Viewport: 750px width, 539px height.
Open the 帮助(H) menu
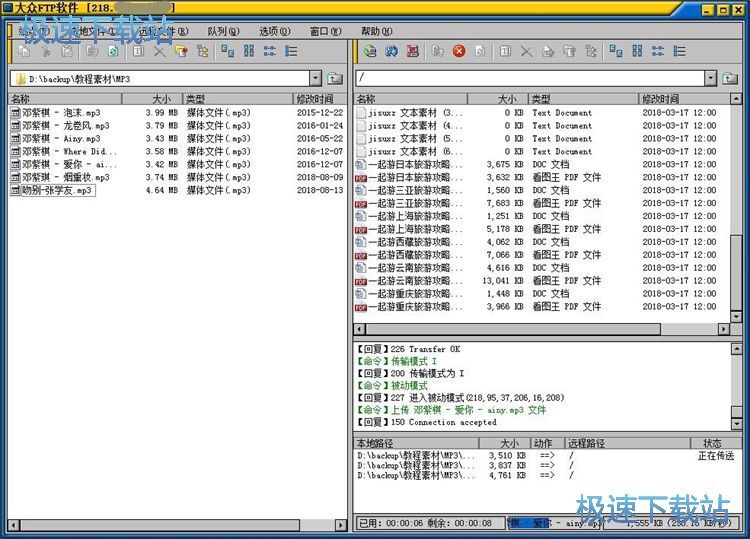pyautogui.click(x=376, y=31)
